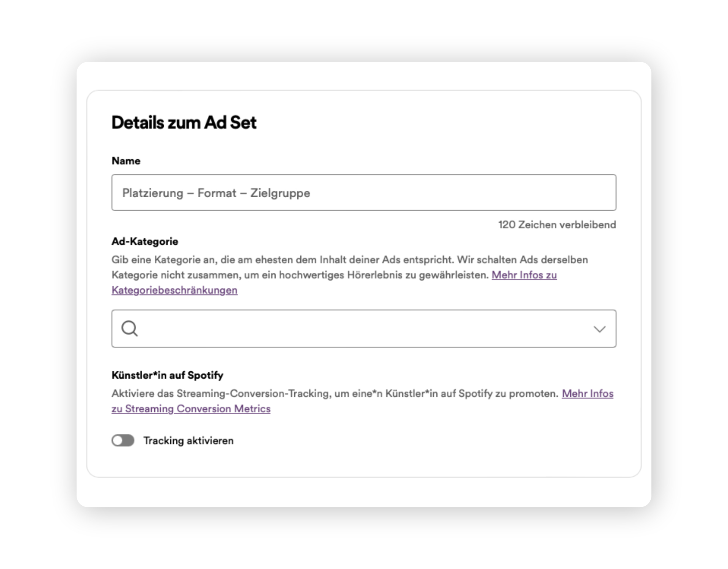Click the magnifier icon in Ad-Kategorie field
The width and height of the screenshot is (728, 569).
(x=130, y=329)
